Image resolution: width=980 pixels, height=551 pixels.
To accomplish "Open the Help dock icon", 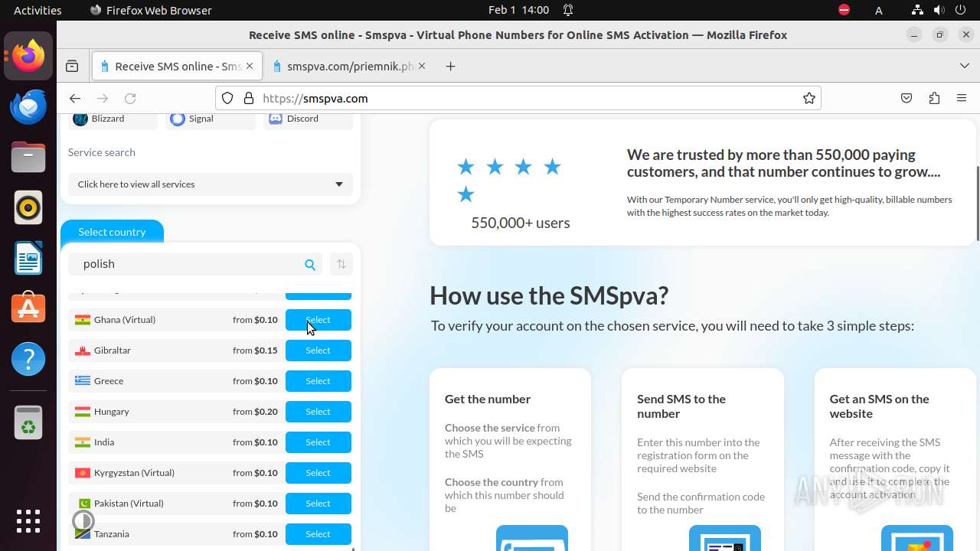I will pyautogui.click(x=28, y=359).
